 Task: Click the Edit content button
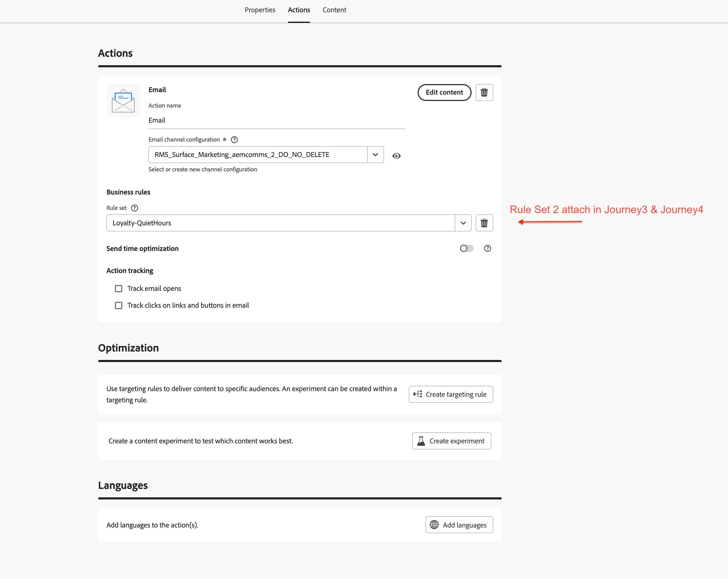[x=444, y=92]
